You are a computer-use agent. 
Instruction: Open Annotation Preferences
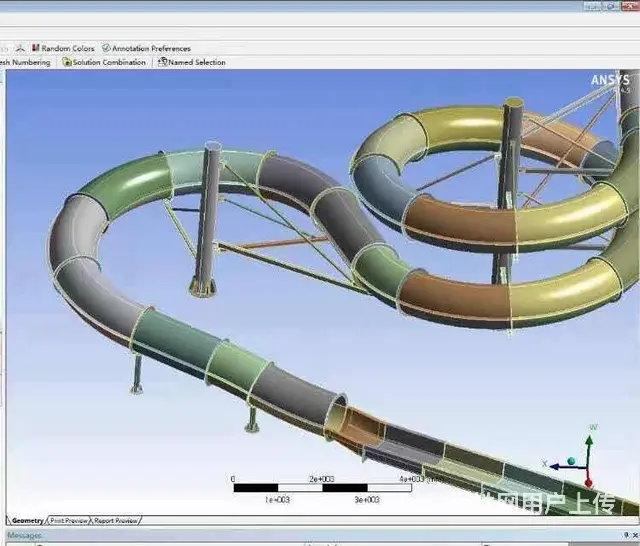click(146, 48)
